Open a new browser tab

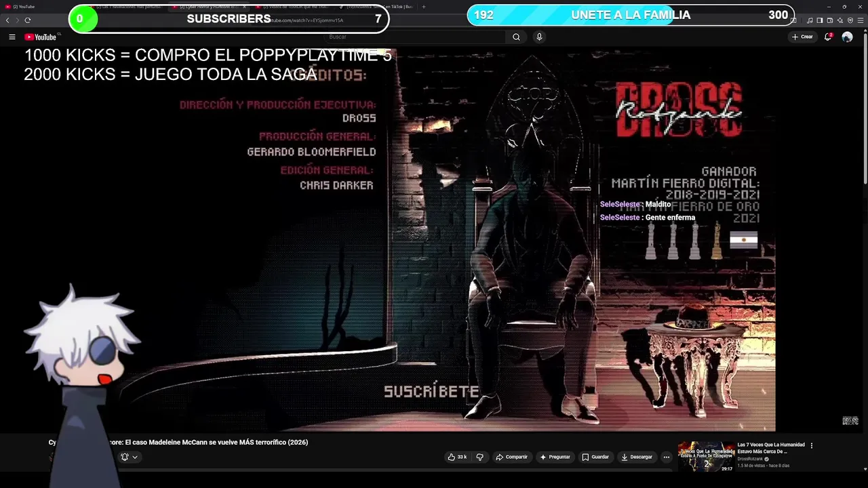coord(424,7)
